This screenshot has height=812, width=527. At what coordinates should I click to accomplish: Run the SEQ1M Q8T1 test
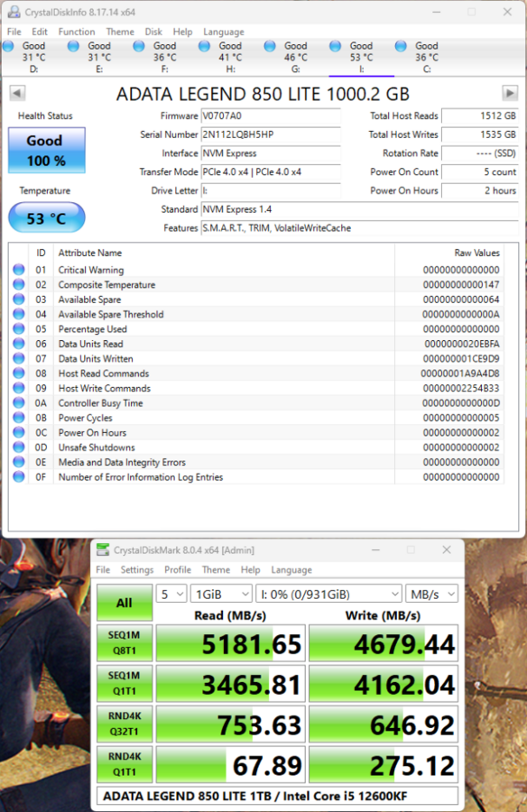pos(125,642)
